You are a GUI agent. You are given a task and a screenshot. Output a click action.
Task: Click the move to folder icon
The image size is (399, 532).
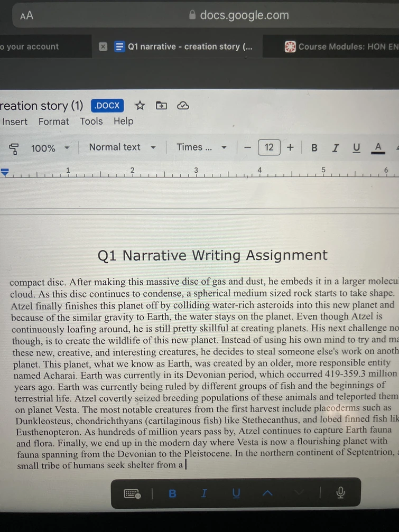click(161, 106)
